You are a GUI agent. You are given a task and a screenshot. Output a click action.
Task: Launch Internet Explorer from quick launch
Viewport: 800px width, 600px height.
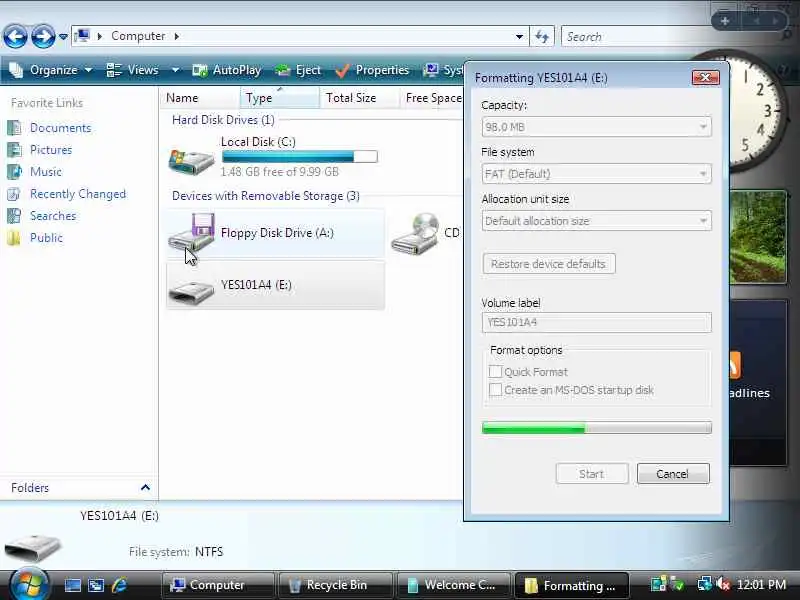click(x=119, y=585)
